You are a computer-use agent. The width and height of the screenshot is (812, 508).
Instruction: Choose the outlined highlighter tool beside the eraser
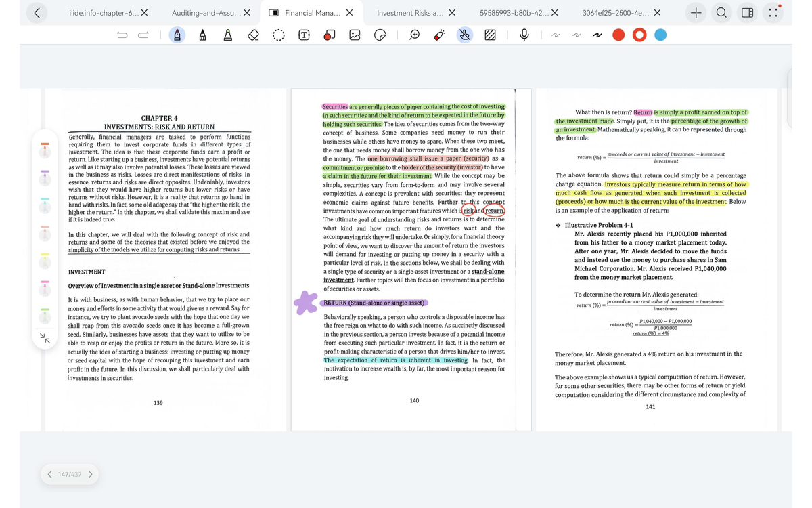point(227,35)
